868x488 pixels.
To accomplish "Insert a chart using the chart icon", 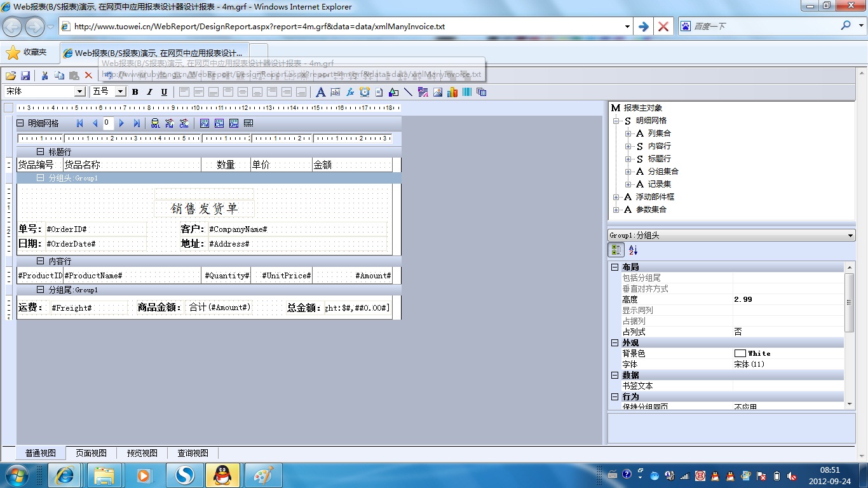I will [x=452, y=92].
